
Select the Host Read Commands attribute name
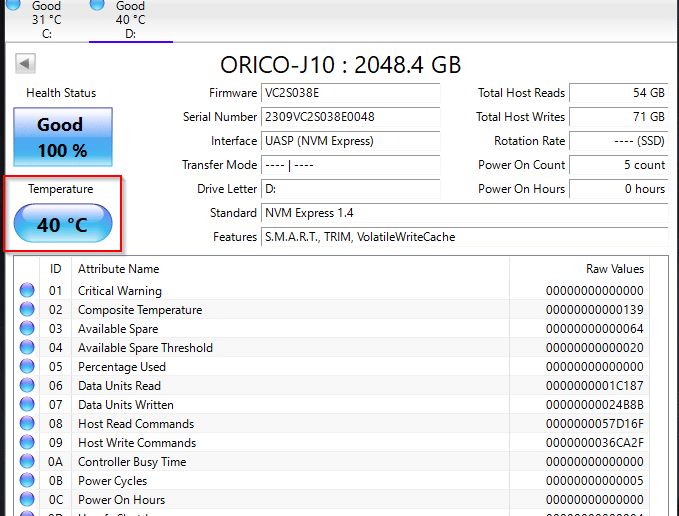(x=136, y=424)
